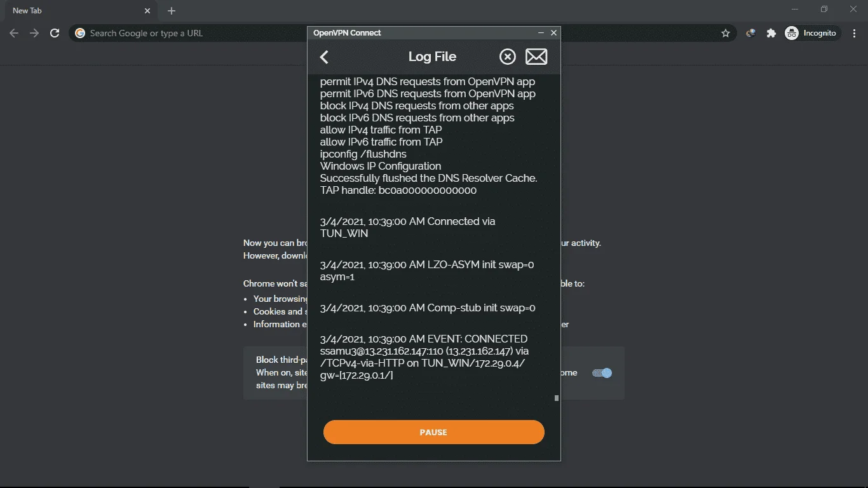Click 'block IPv6 DNS requests from other apps'
Screen dimensions: 868x488
tap(417, 118)
